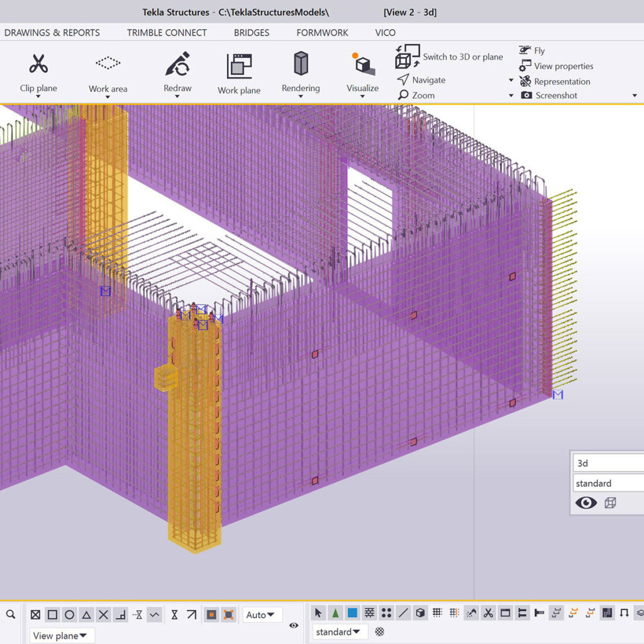
Task: Switch to the BRIDGES tab
Action: 252,33
